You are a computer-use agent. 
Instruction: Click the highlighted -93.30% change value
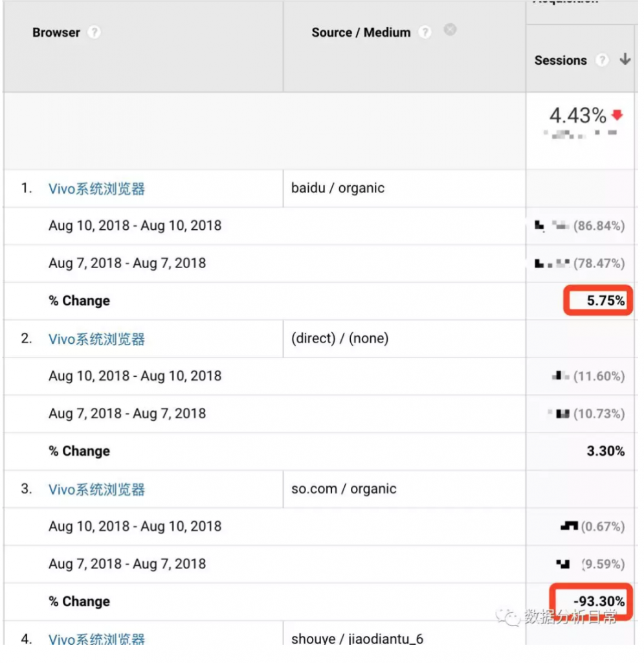(599, 601)
